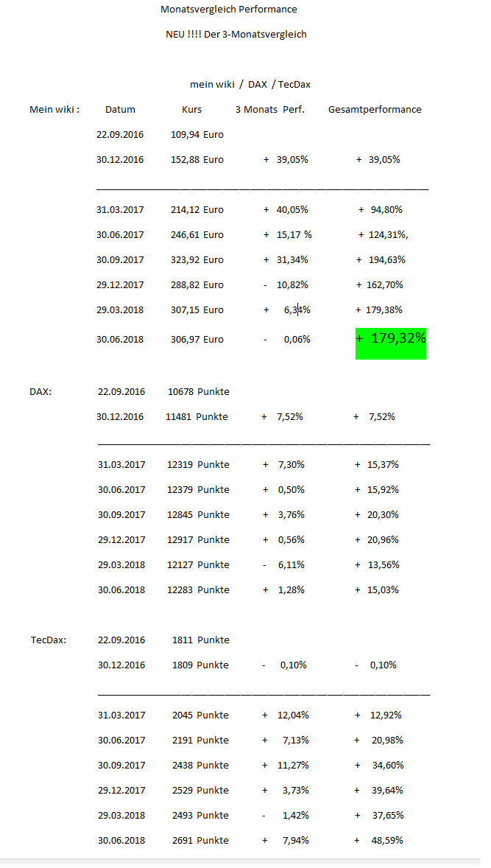Screen dimensions: 491x868
Task: Click the 'TecDax:' section label
Action: [x=49, y=640]
